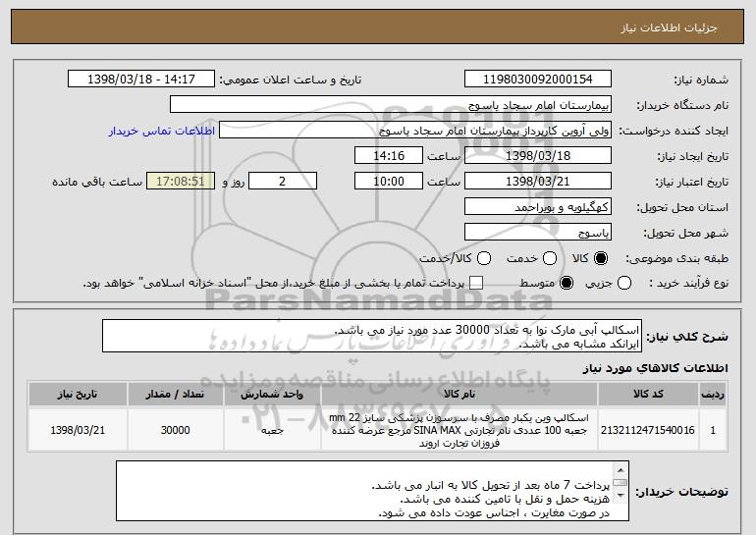Screen dimensions: 756x535
Task: Click the buyer notes scroll down arrow
Action: (621, 496)
